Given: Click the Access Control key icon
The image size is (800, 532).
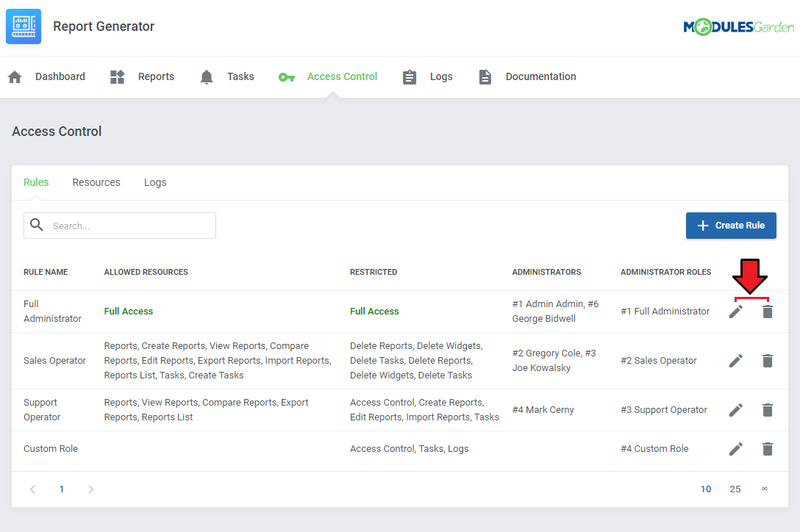Looking at the screenshot, I should [287, 78].
